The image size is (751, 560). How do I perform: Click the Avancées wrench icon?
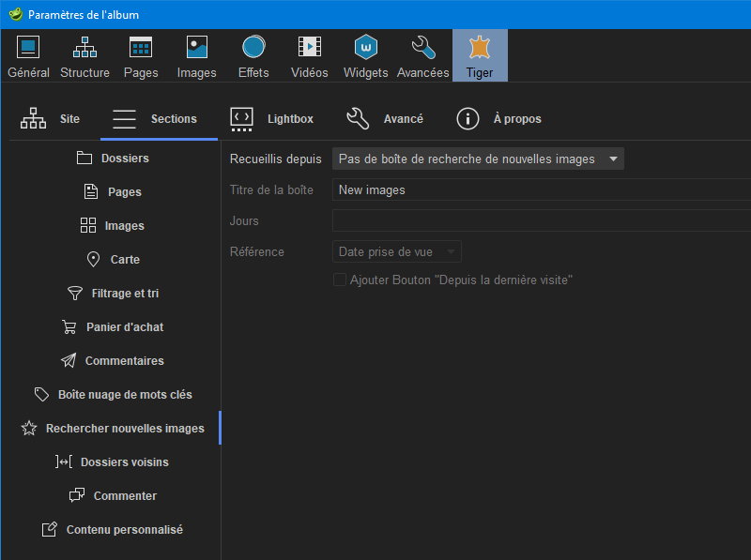coord(422,54)
